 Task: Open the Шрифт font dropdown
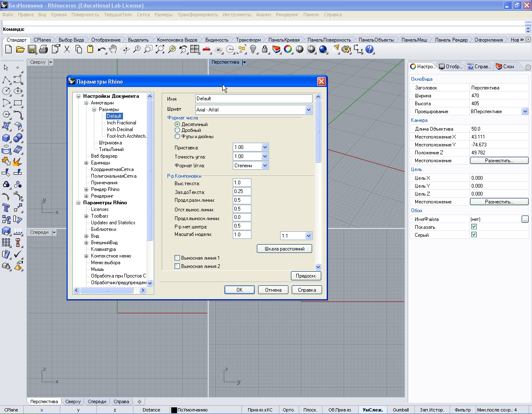pyautogui.click(x=308, y=110)
